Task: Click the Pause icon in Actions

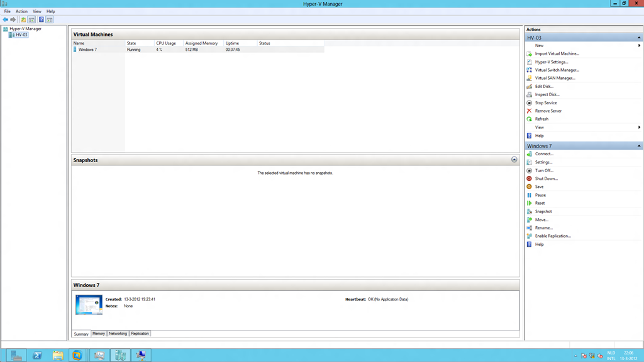Action: click(530, 195)
